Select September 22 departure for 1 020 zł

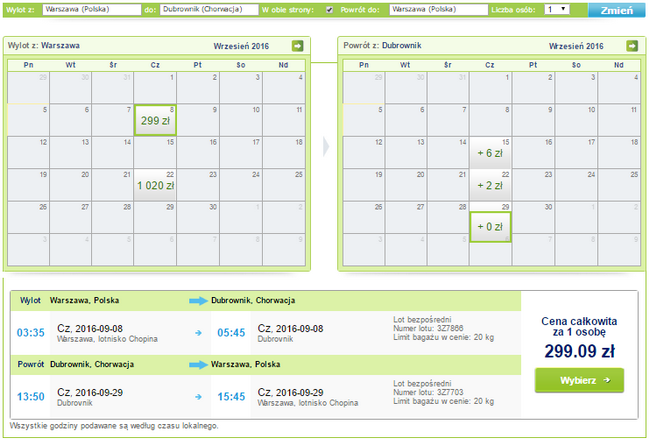[x=155, y=185]
